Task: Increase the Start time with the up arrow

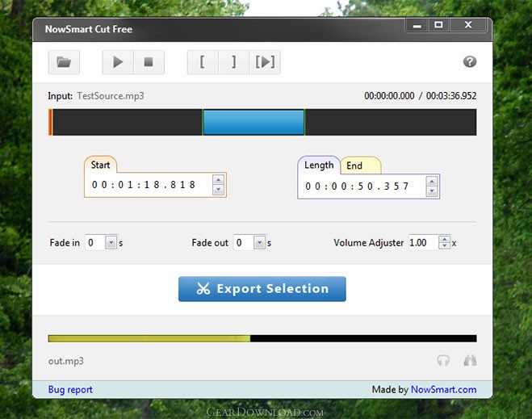Action: click(x=219, y=179)
